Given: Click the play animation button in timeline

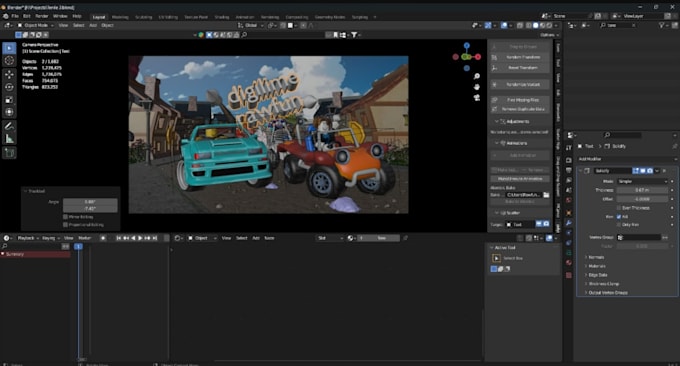Looking at the screenshot, I should (140, 238).
